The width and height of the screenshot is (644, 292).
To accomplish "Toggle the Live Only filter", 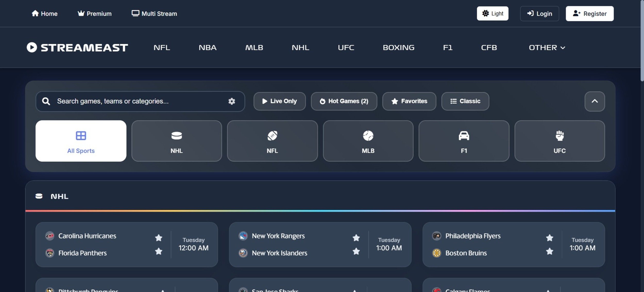I will point(279,101).
